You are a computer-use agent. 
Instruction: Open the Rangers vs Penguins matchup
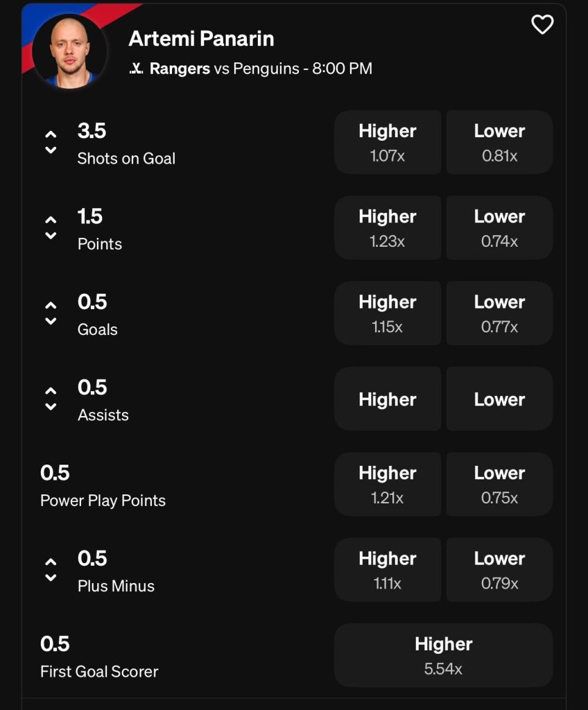tap(261, 69)
